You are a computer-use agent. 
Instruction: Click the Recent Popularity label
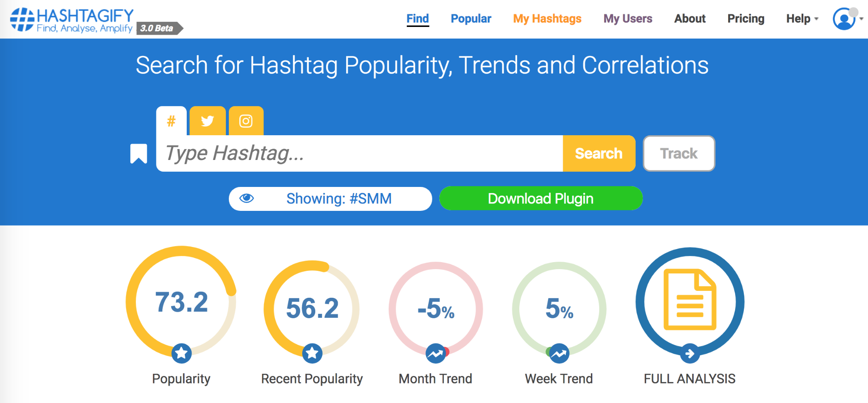click(312, 379)
